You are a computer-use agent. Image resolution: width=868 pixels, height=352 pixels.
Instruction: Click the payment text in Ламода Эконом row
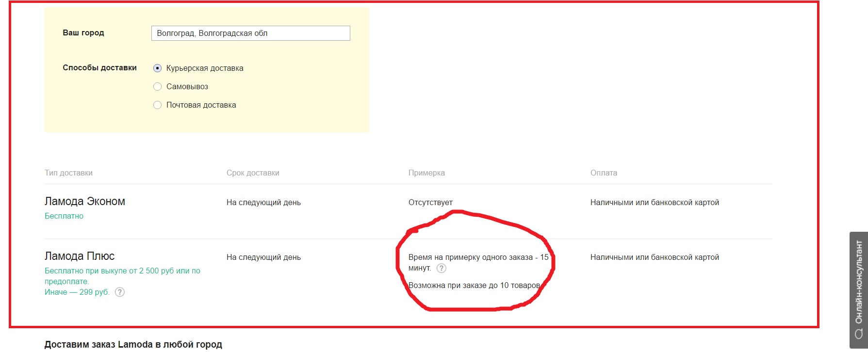tap(655, 203)
